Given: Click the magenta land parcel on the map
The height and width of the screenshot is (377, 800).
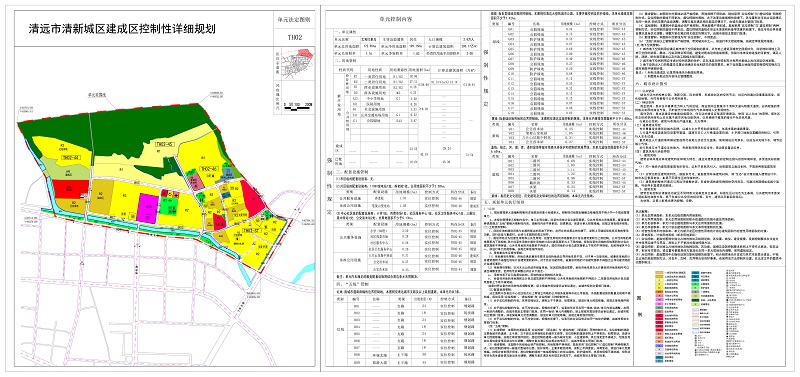Looking at the screenshot, I should pos(146,208).
